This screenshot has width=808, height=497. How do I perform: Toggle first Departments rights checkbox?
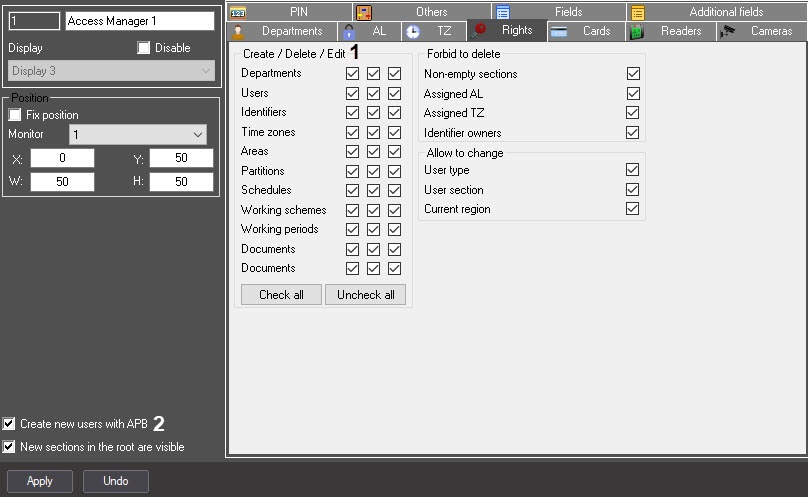point(352,73)
